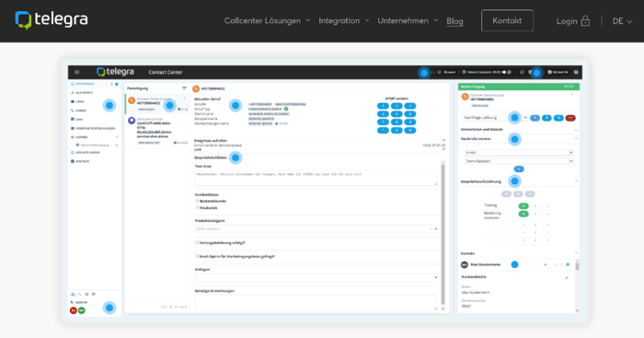Click the red hang-up button in call panel

[570, 118]
